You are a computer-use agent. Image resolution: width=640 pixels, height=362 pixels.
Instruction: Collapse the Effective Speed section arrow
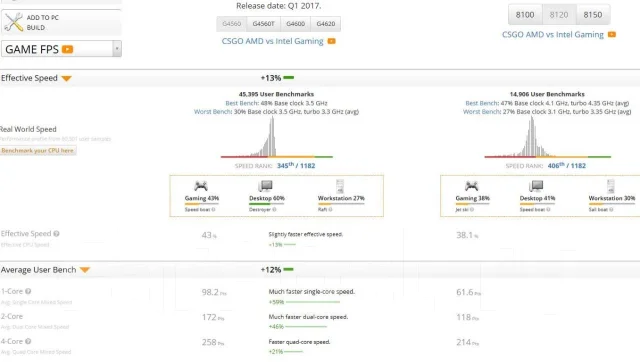tap(67, 78)
